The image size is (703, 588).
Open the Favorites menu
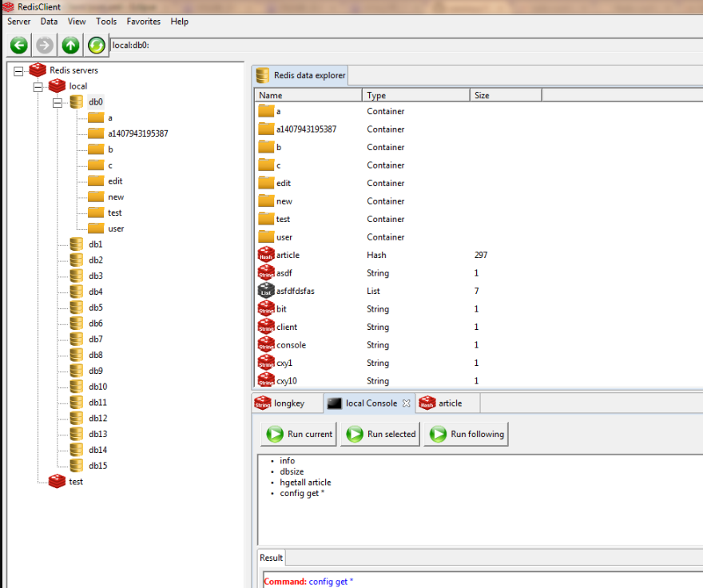[144, 22]
